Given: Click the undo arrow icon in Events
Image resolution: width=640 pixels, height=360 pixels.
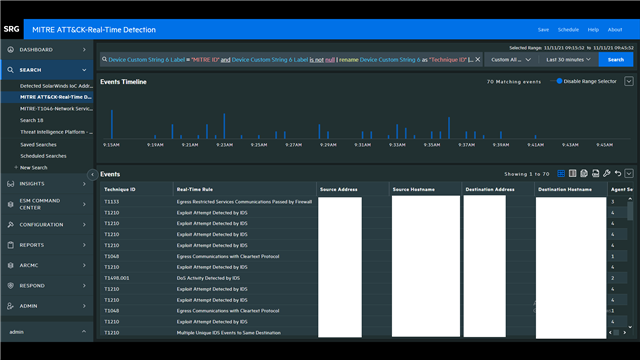Looking at the screenshot, I should (618, 174).
